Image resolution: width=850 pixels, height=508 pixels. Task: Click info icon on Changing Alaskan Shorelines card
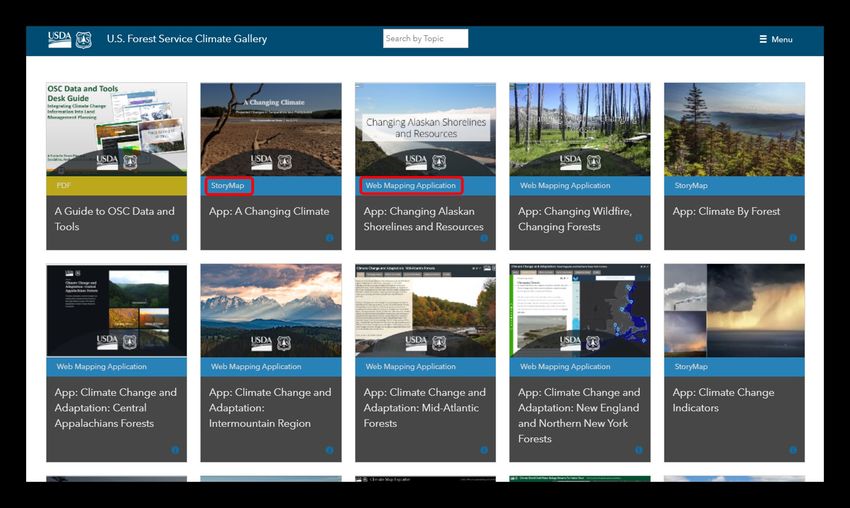pyautogui.click(x=484, y=237)
